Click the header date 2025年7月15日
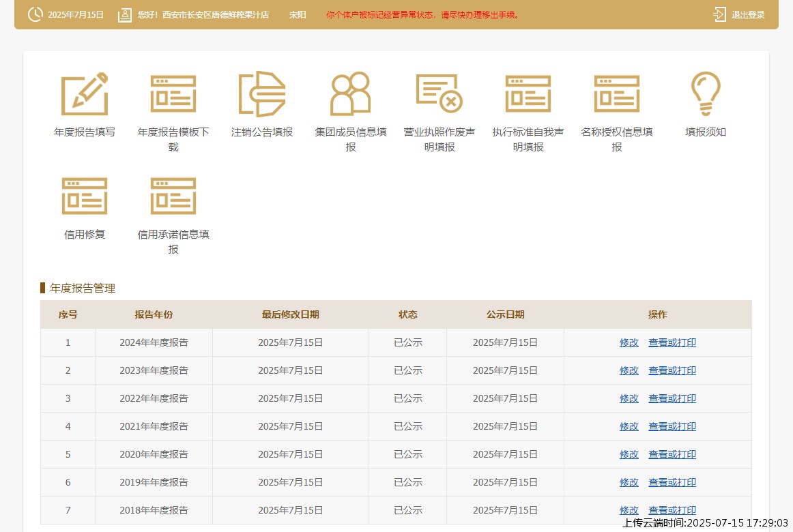 [76, 14]
